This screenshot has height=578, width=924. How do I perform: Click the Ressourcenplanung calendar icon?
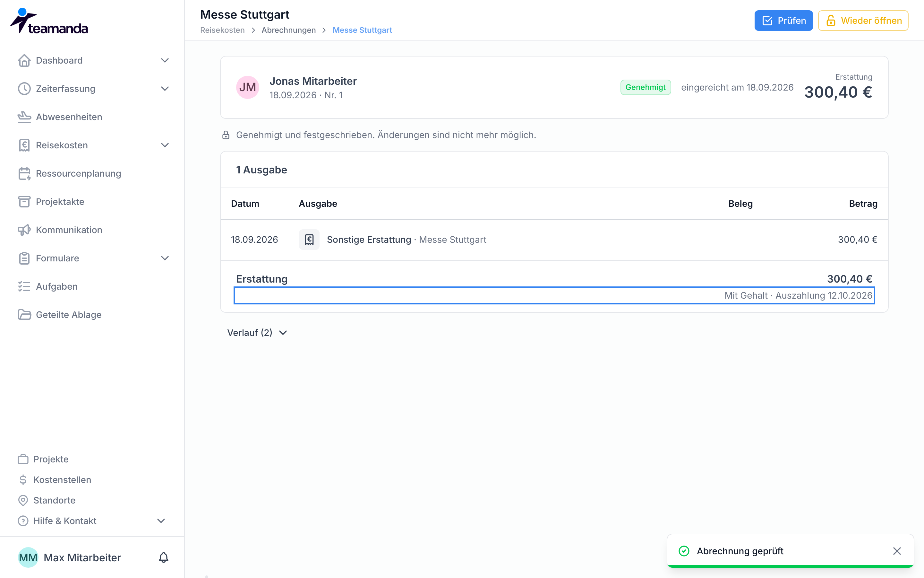point(24,173)
